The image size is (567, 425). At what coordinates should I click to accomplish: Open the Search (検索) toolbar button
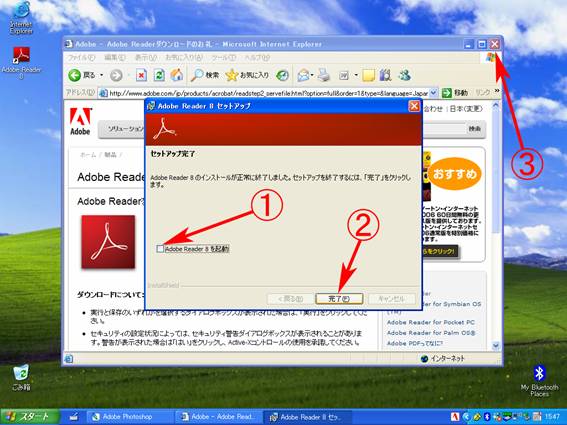pyautogui.click(x=205, y=75)
